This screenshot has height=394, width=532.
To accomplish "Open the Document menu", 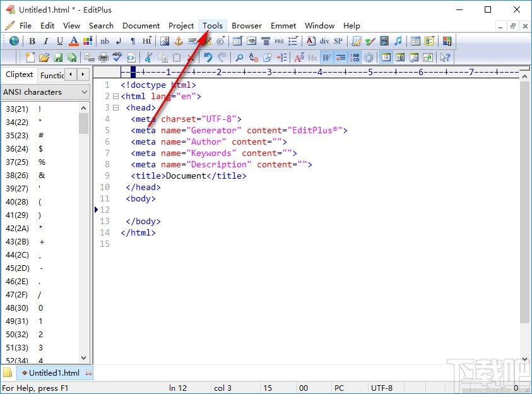I will (141, 26).
